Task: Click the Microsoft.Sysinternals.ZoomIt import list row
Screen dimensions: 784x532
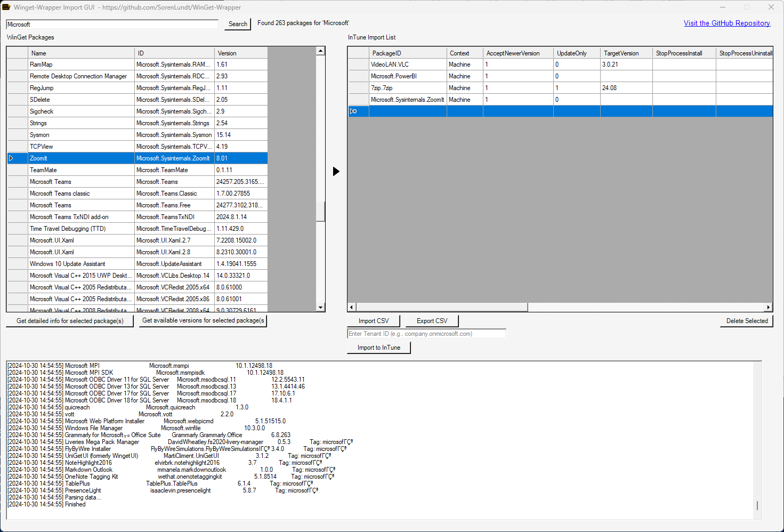Action: click(560, 100)
